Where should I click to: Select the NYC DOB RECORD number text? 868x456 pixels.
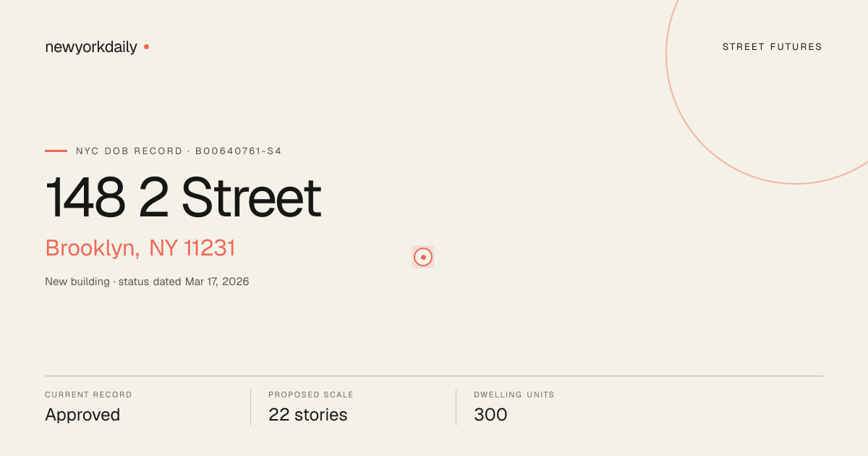tap(179, 151)
